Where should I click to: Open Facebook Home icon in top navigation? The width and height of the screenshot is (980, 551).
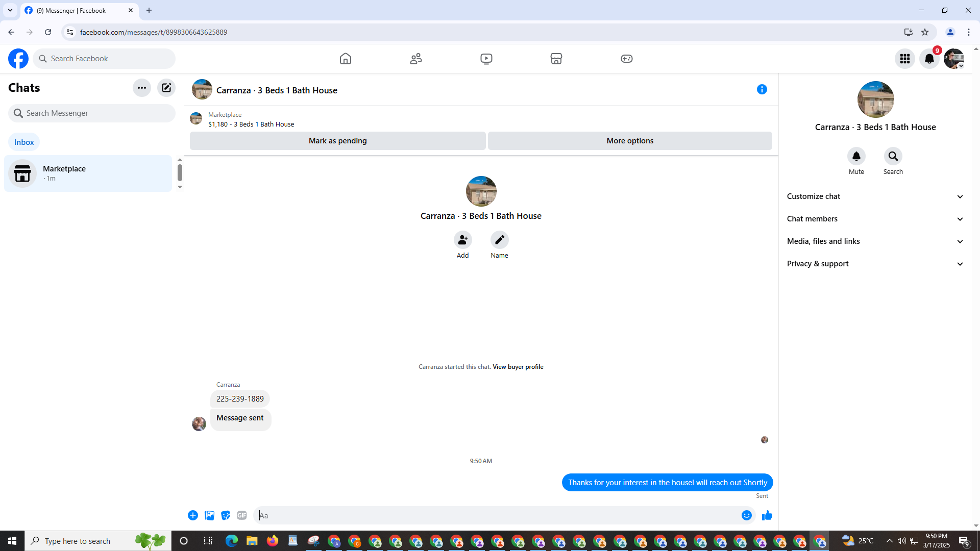pos(346,59)
